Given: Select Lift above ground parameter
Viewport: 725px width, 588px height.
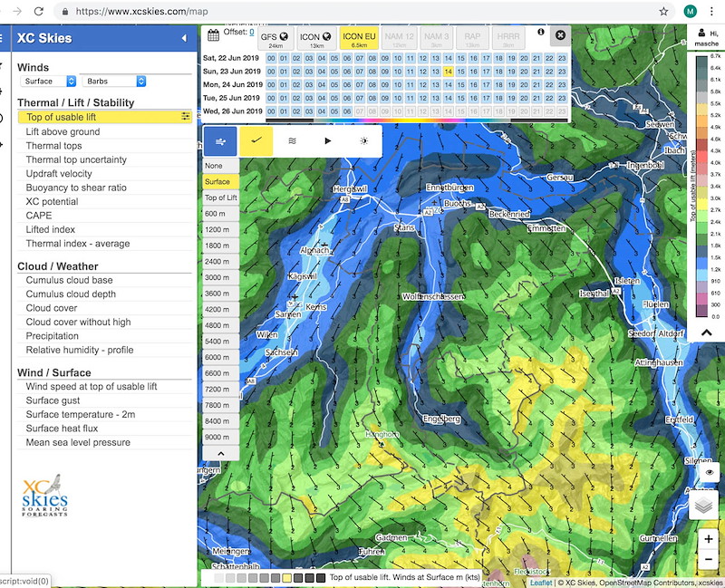Looking at the screenshot, I should (104, 131).
